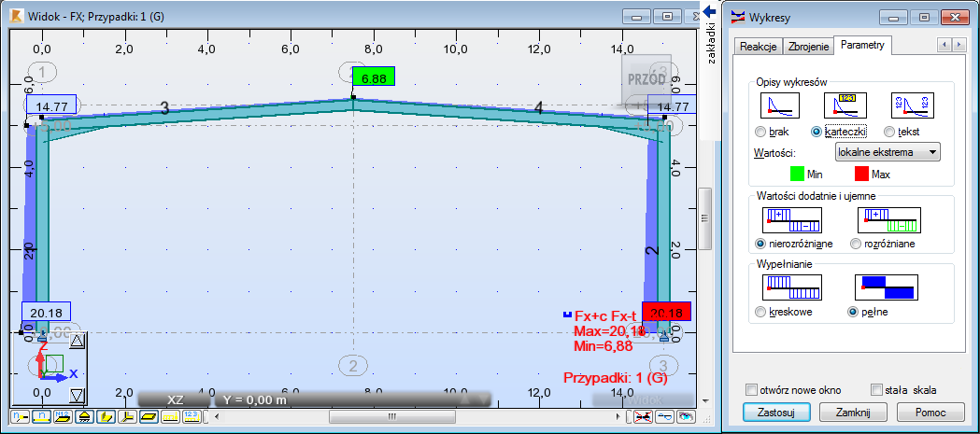Click the Pomoc button

pos(930,413)
